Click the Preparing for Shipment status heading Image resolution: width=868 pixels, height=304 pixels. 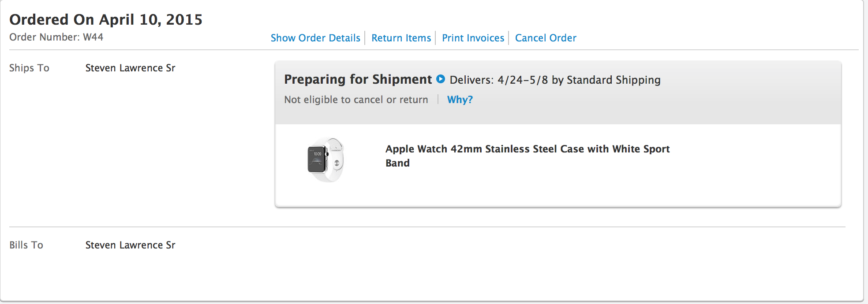pyautogui.click(x=358, y=79)
